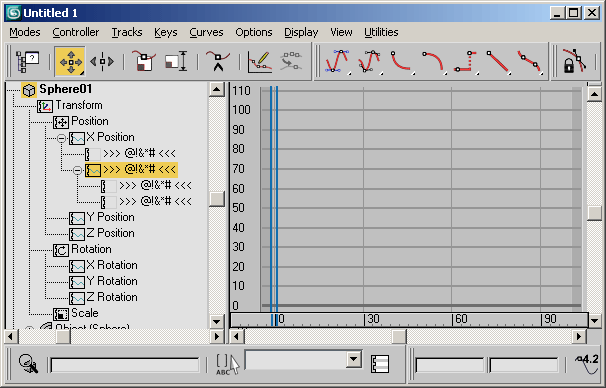Click the key value input field
This screenshot has width=606, height=388.
tap(524, 365)
